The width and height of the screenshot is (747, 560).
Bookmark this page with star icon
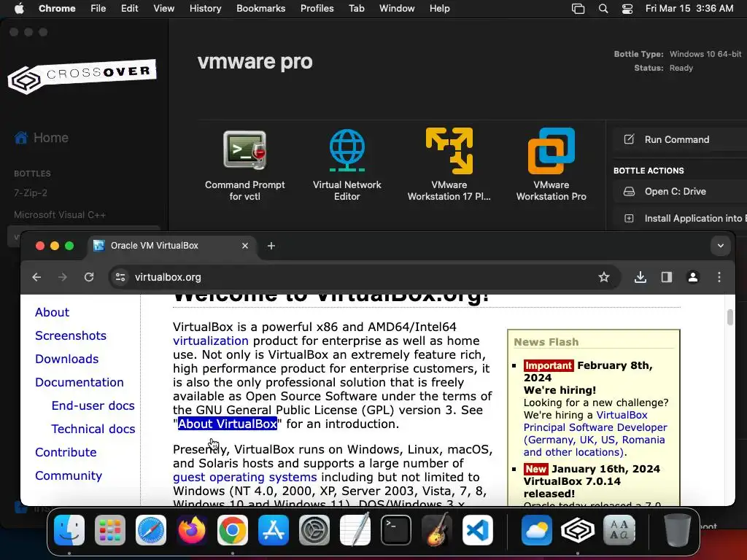click(x=603, y=277)
